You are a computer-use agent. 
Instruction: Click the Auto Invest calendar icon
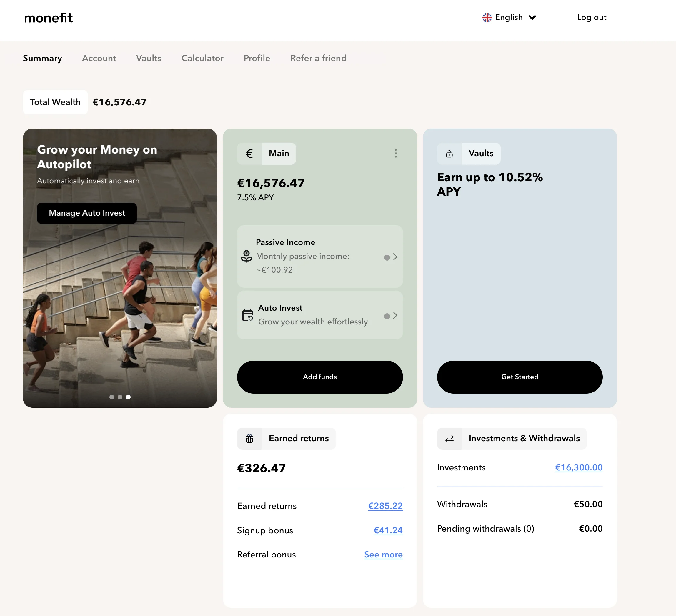pos(248,315)
